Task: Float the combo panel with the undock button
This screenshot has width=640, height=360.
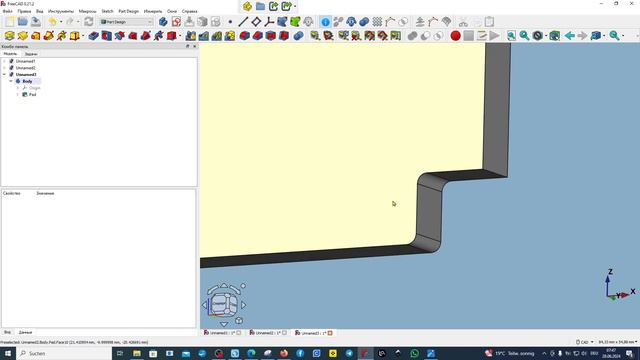Action: point(188,47)
